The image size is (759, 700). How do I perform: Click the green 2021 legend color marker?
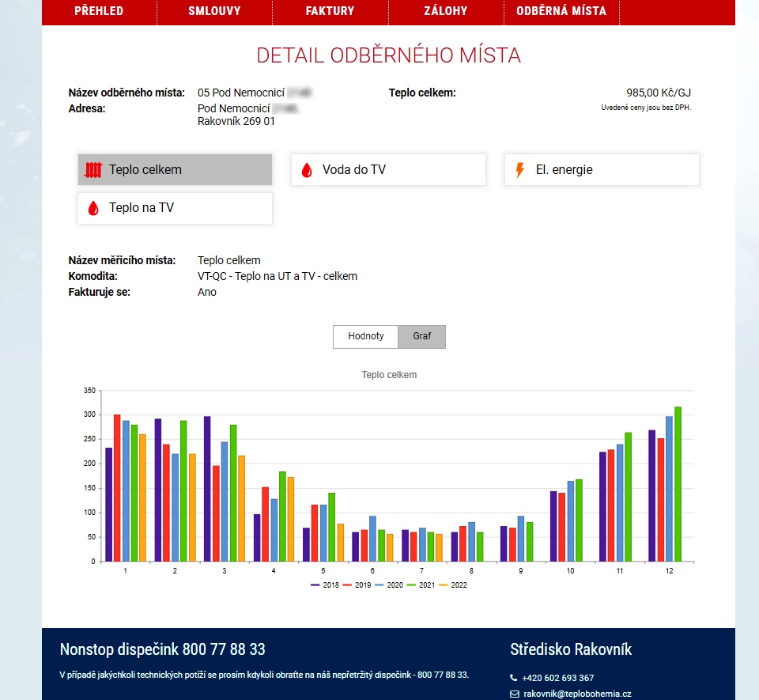(x=411, y=585)
